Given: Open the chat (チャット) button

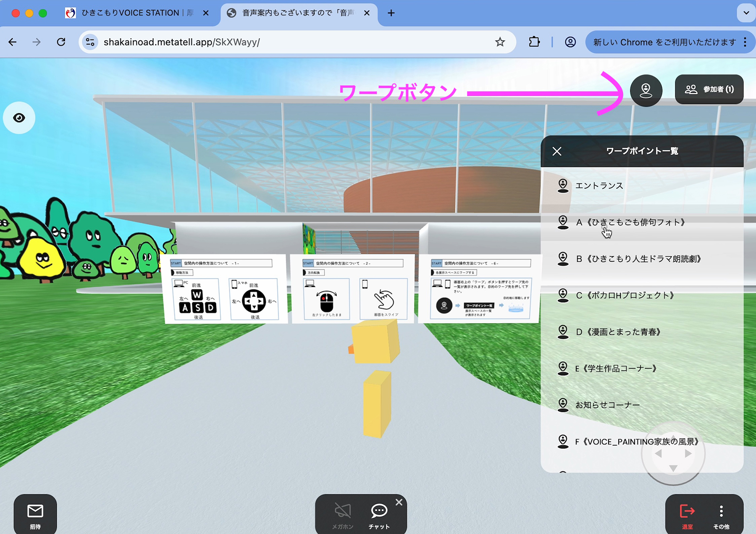Looking at the screenshot, I should [x=379, y=516].
